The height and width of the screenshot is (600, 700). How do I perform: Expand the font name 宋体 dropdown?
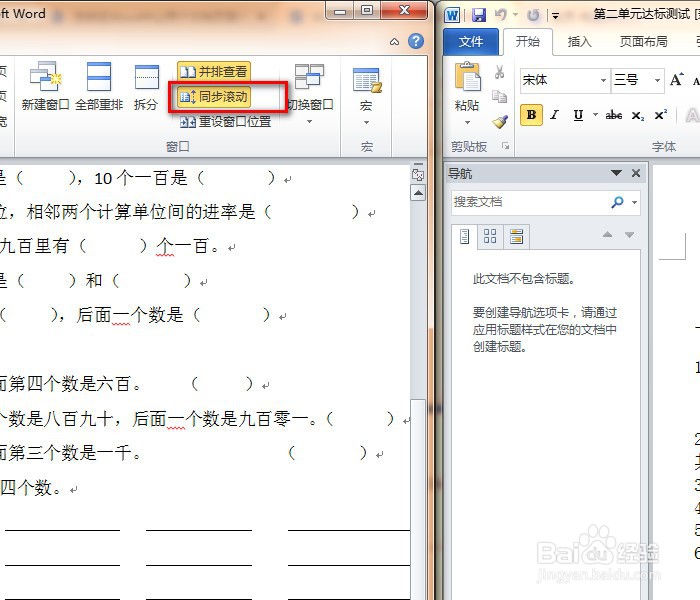click(x=603, y=80)
